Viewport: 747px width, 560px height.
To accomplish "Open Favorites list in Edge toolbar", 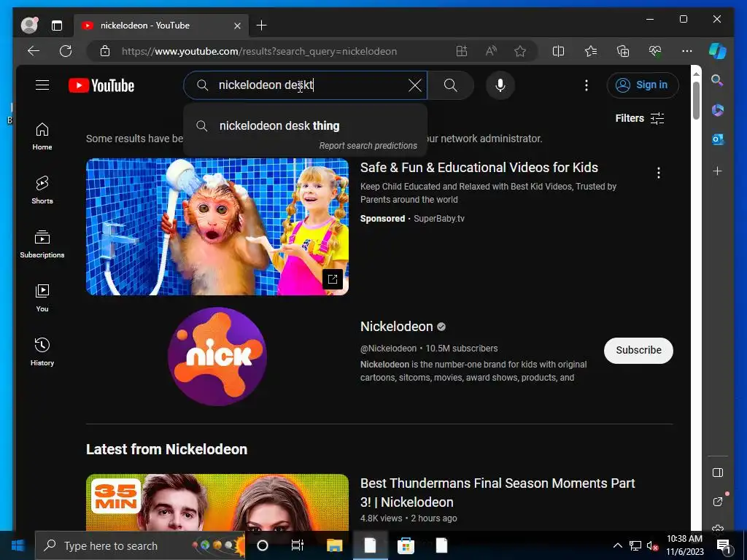I will [591, 51].
